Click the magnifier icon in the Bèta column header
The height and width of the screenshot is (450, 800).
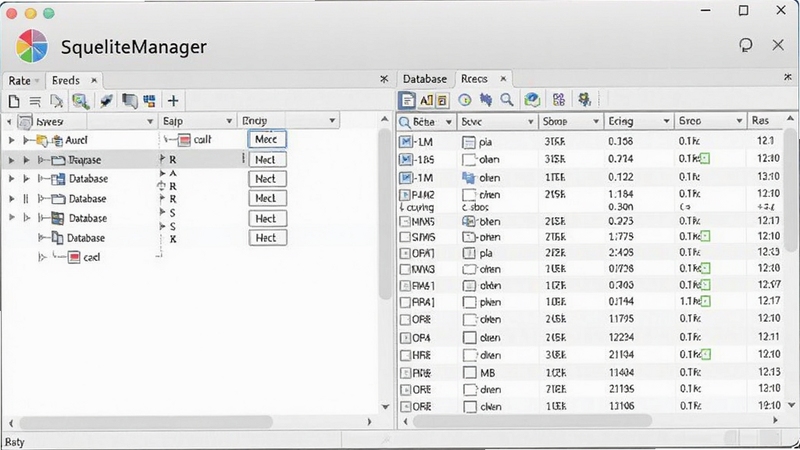coord(405,122)
